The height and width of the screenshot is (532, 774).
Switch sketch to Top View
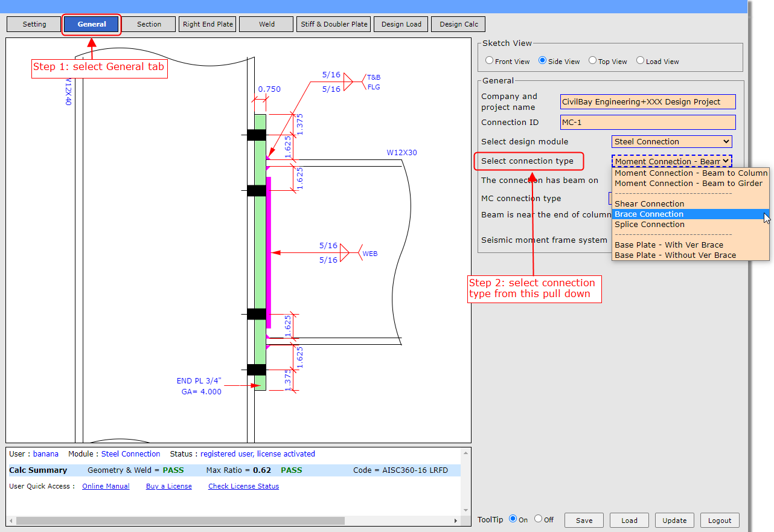(593, 61)
